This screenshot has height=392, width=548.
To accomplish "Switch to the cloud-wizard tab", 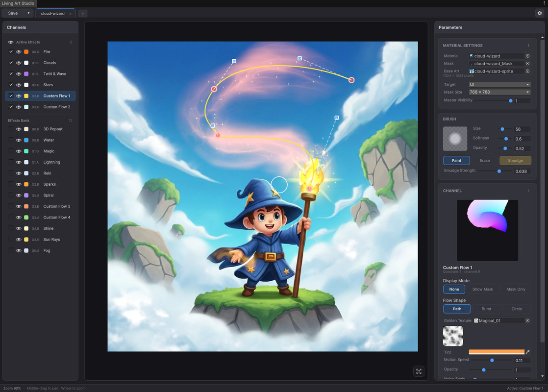I will click(53, 14).
